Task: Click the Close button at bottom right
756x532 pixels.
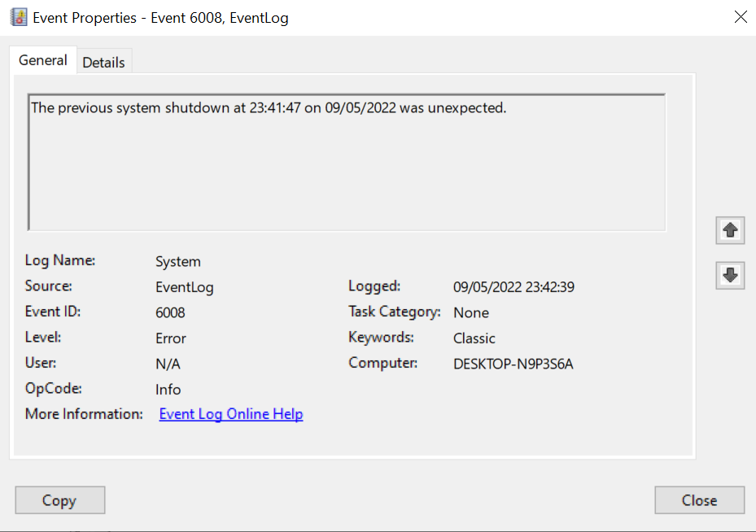Action: (x=699, y=500)
